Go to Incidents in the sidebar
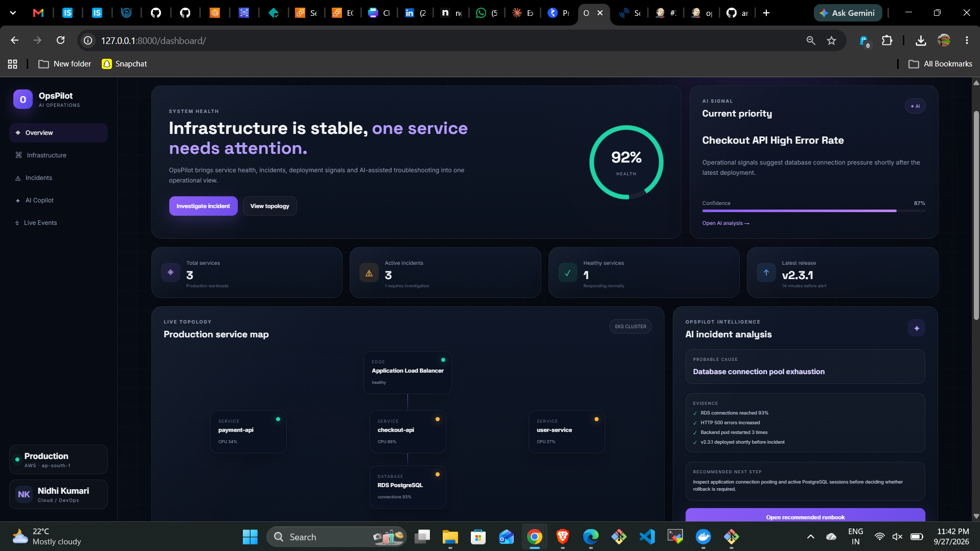The image size is (980, 551). (x=58, y=178)
